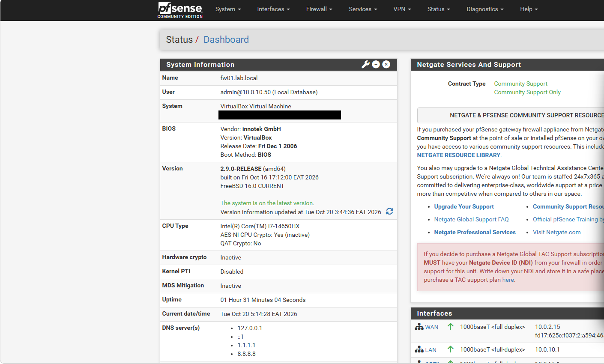Open System Information widget wrench settings
604x364 pixels.
tap(365, 64)
